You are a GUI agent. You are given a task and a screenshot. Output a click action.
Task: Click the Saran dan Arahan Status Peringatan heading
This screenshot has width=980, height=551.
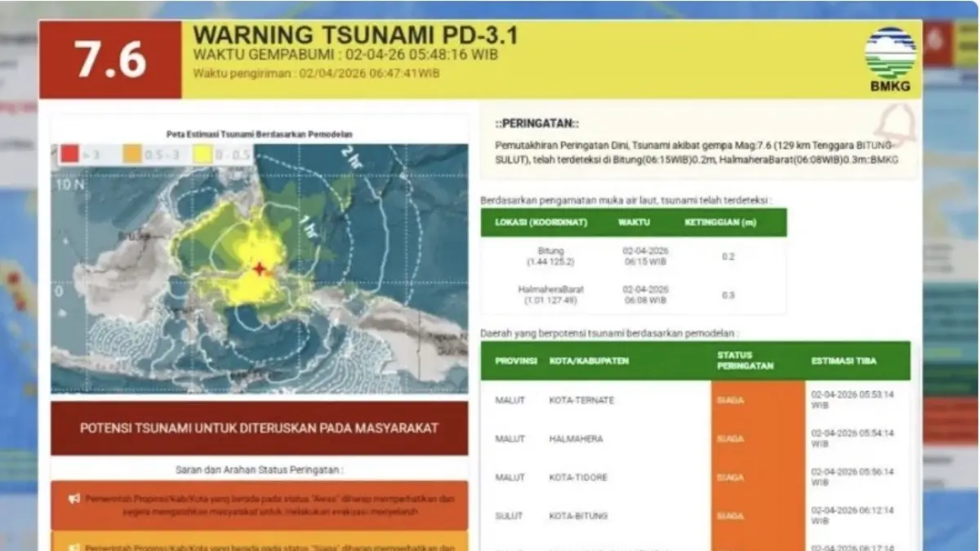click(x=260, y=470)
